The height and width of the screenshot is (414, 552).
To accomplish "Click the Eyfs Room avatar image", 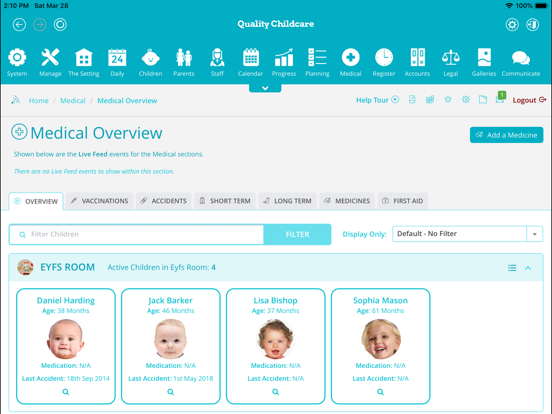I will (x=25, y=267).
